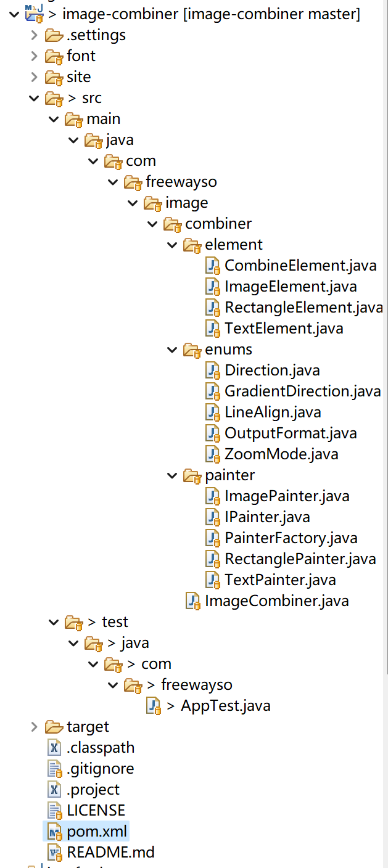Click the README.md file icon
This screenshot has height=868, width=388.
[56, 853]
